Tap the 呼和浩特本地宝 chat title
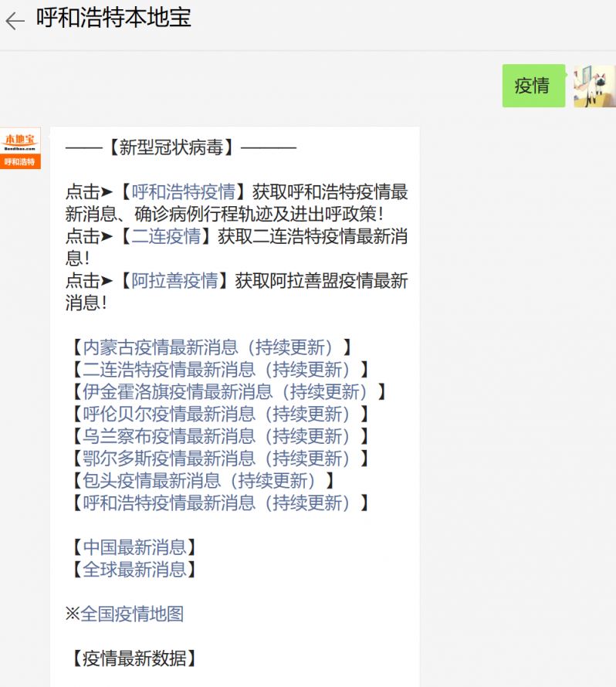This screenshot has height=687, width=616. [x=114, y=19]
